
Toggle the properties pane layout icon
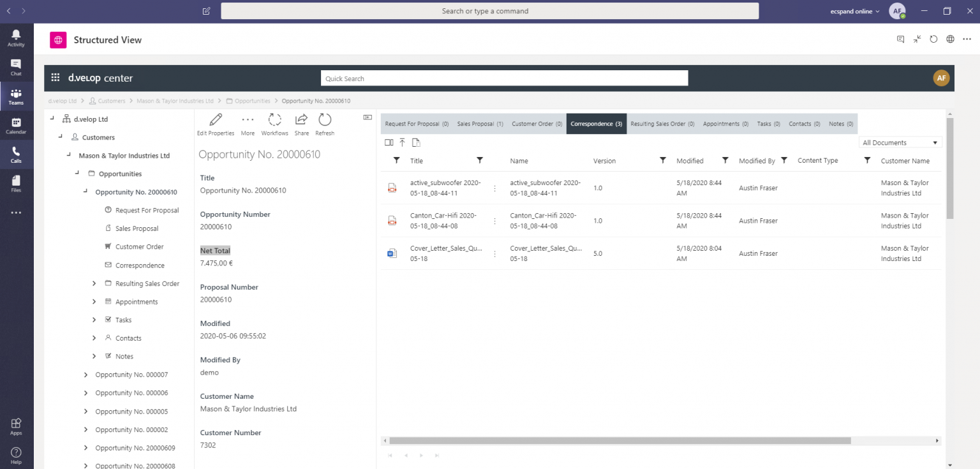click(x=367, y=117)
